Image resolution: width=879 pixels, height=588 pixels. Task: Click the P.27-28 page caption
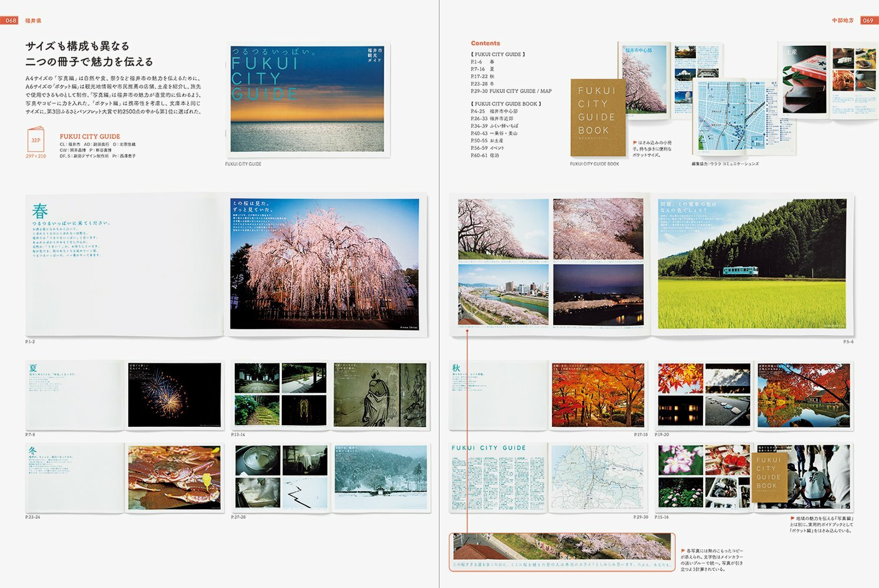coord(238,517)
